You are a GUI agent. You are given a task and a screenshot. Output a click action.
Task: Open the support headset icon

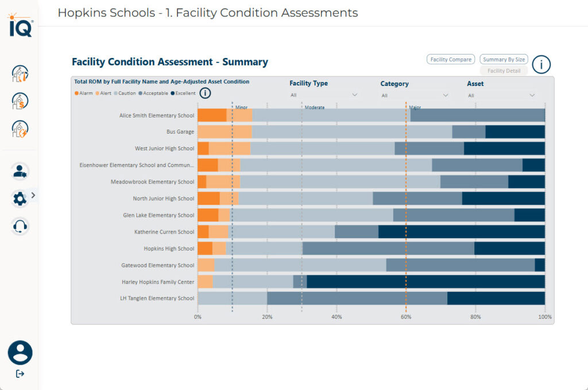pos(20,226)
